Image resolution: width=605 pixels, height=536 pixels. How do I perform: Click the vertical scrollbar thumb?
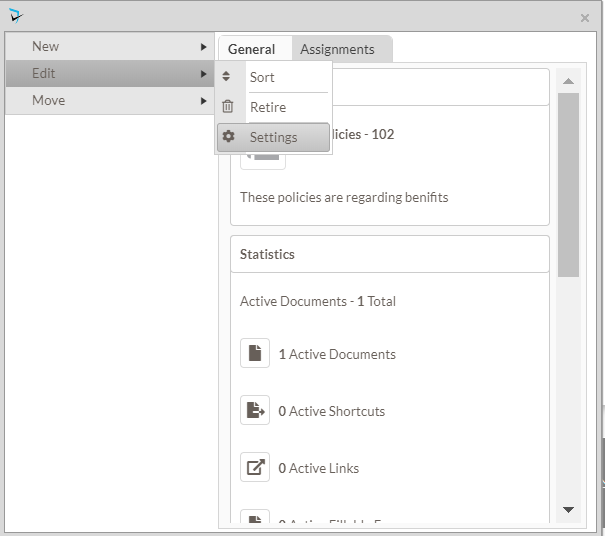pyautogui.click(x=568, y=185)
